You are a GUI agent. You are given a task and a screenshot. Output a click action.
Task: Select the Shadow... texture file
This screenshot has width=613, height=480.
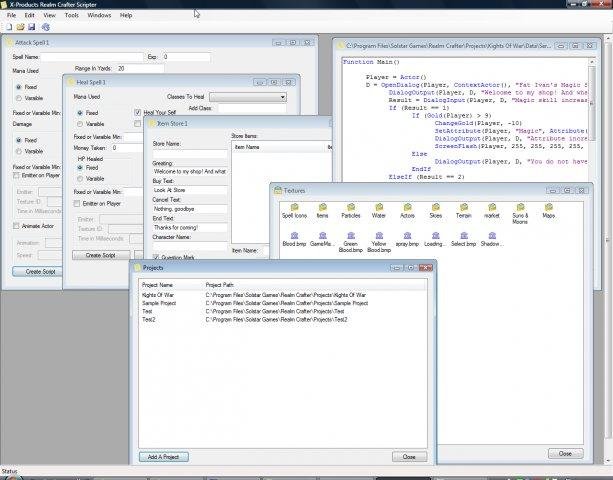(492, 239)
